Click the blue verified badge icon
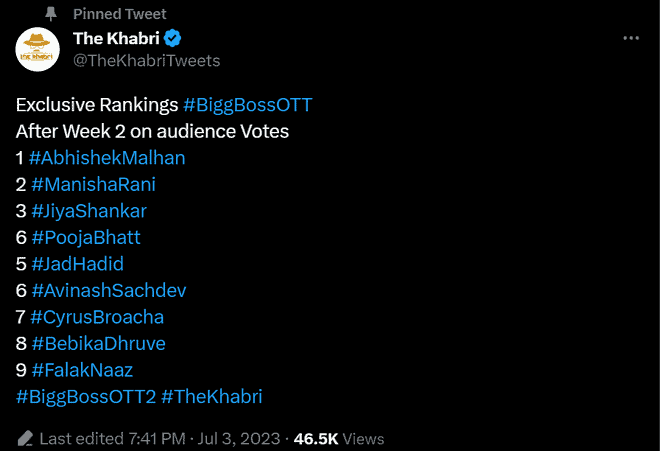This screenshot has height=451, width=660. [172, 38]
